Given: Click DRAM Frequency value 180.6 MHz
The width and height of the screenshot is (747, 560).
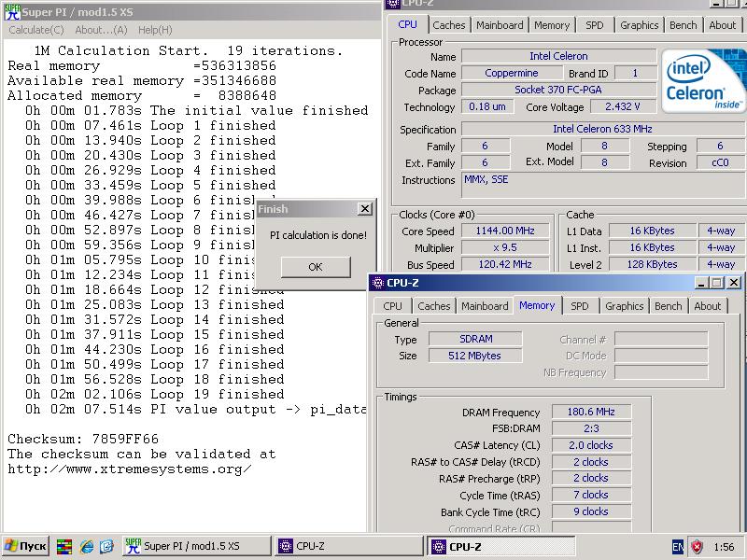Looking at the screenshot, I should (591, 412).
